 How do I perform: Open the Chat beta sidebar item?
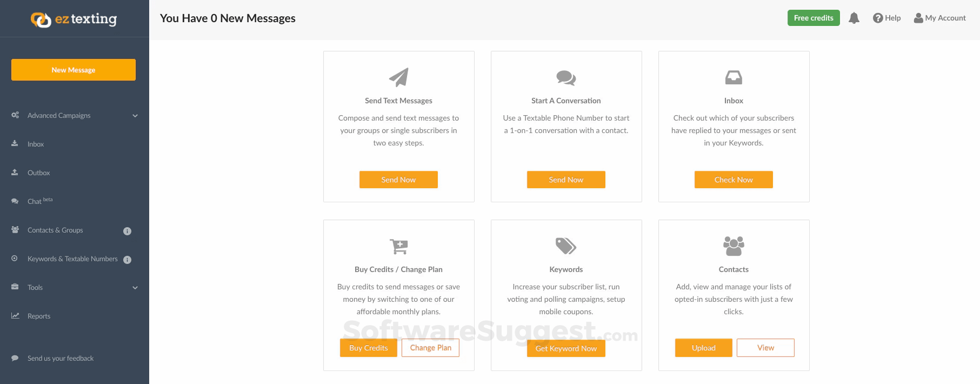pyautogui.click(x=35, y=202)
